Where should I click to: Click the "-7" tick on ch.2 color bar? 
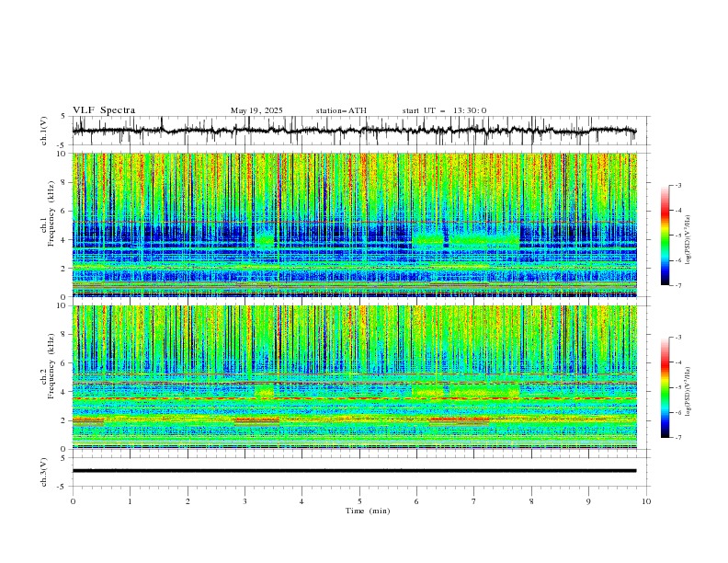tap(678, 438)
